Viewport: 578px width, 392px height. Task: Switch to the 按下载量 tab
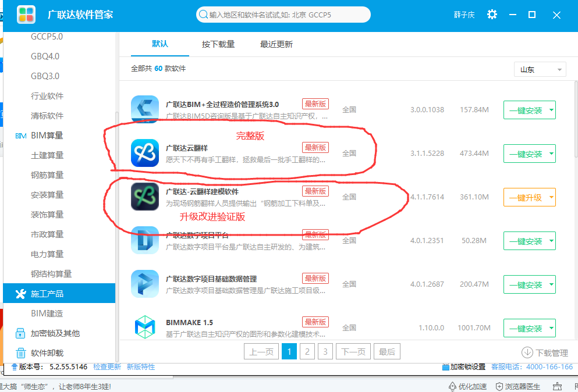(218, 44)
